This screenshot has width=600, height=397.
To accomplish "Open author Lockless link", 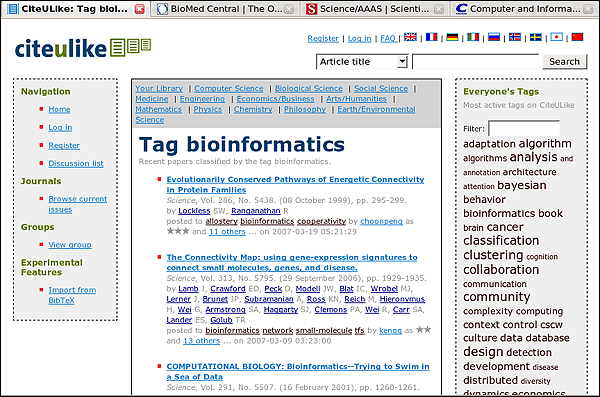I will coord(194,211).
